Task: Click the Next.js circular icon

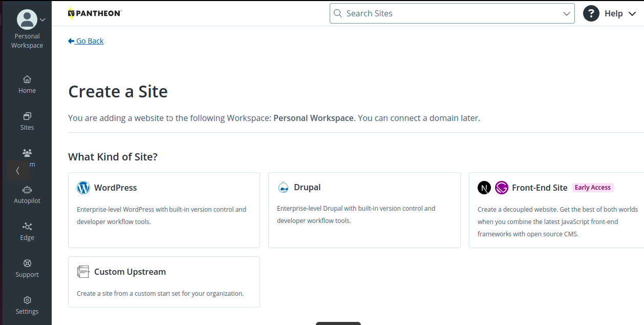Action: (x=484, y=188)
